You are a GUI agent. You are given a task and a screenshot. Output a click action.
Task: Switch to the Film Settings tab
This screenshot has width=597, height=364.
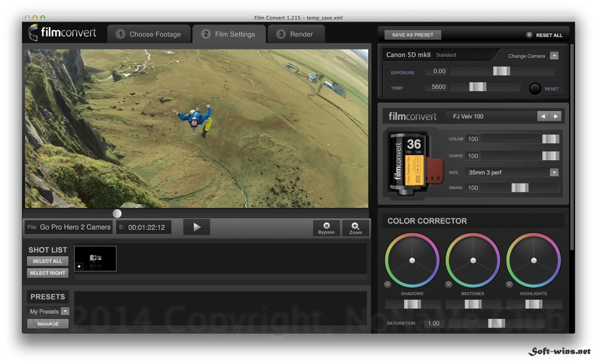click(x=229, y=34)
